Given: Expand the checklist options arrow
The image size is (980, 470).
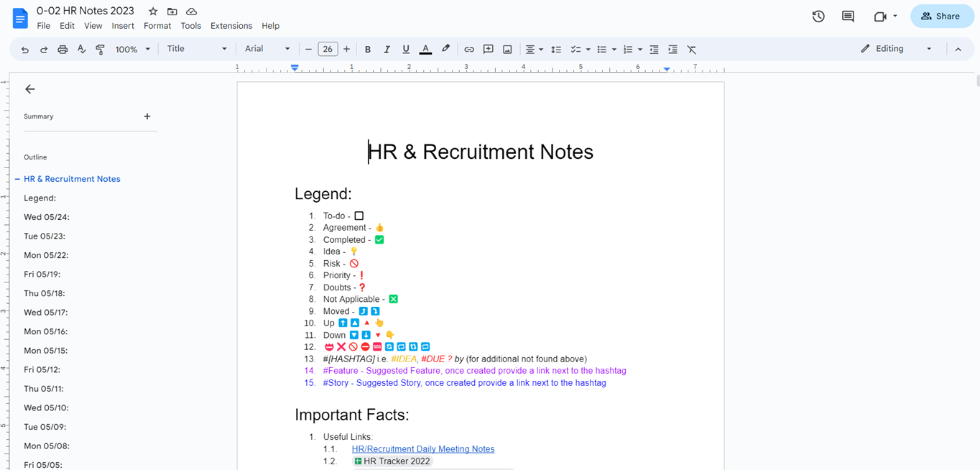Looking at the screenshot, I should coord(588,50).
